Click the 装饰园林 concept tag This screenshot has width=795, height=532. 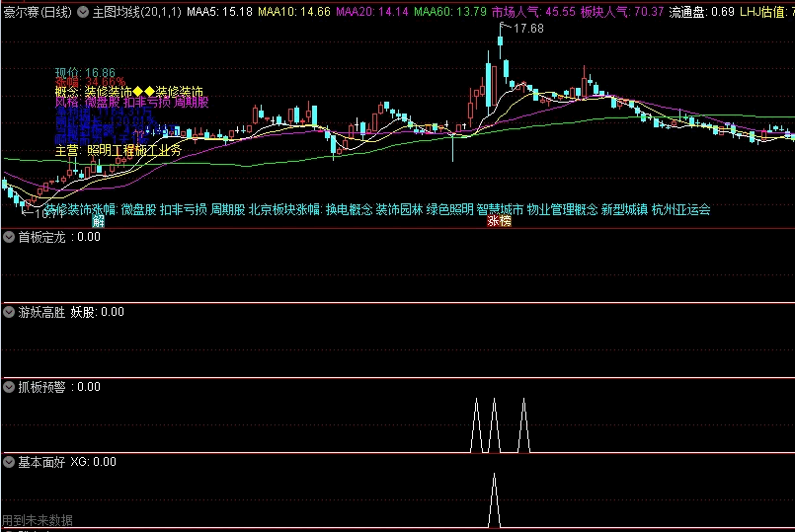point(399,210)
